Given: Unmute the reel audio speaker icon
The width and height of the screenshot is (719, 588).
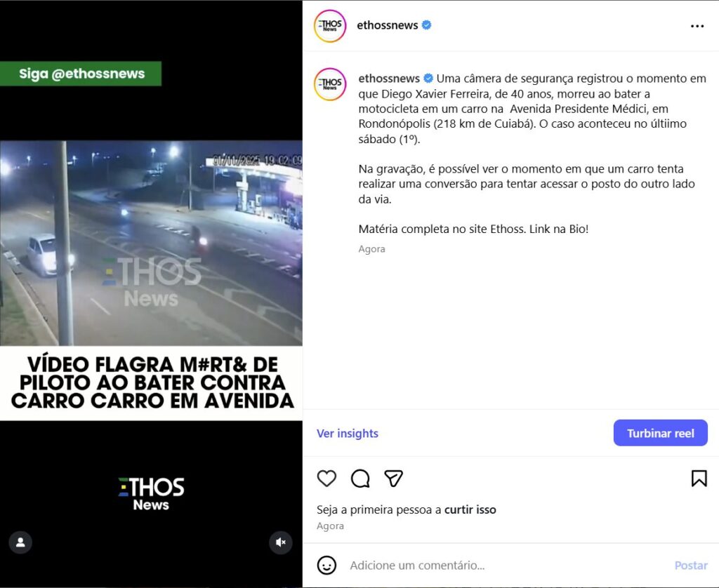Looking at the screenshot, I should (x=281, y=542).
